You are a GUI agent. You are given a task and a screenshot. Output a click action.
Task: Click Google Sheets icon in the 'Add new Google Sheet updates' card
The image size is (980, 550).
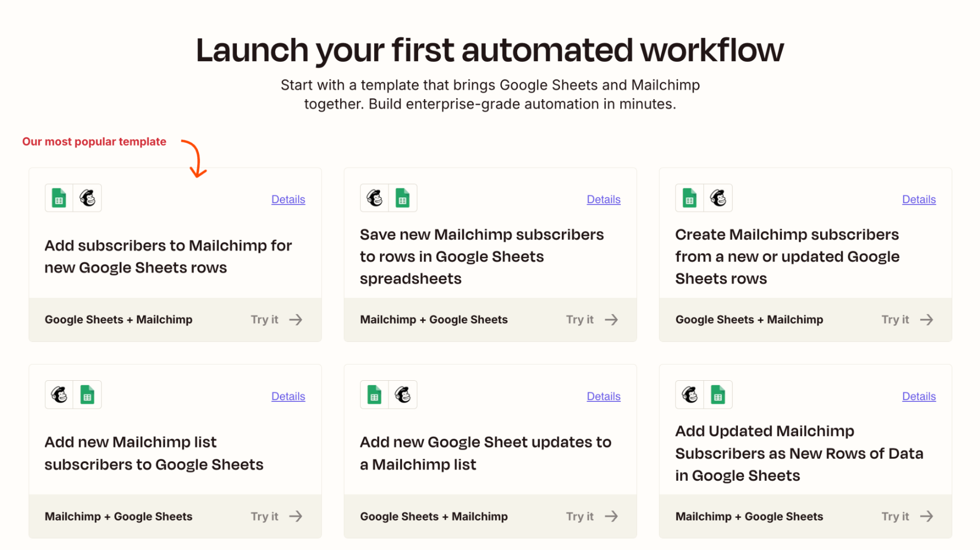tap(375, 395)
